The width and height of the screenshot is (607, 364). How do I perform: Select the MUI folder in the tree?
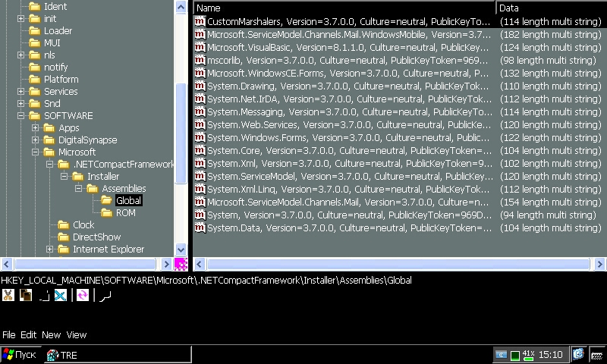click(52, 42)
